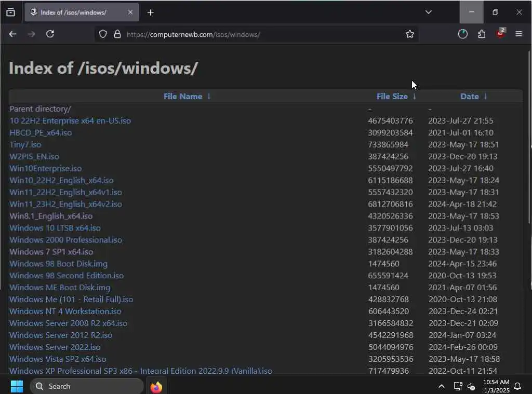The image size is (532, 394).
Task: Open Firefox from the taskbar
Action: click(156, 387)
